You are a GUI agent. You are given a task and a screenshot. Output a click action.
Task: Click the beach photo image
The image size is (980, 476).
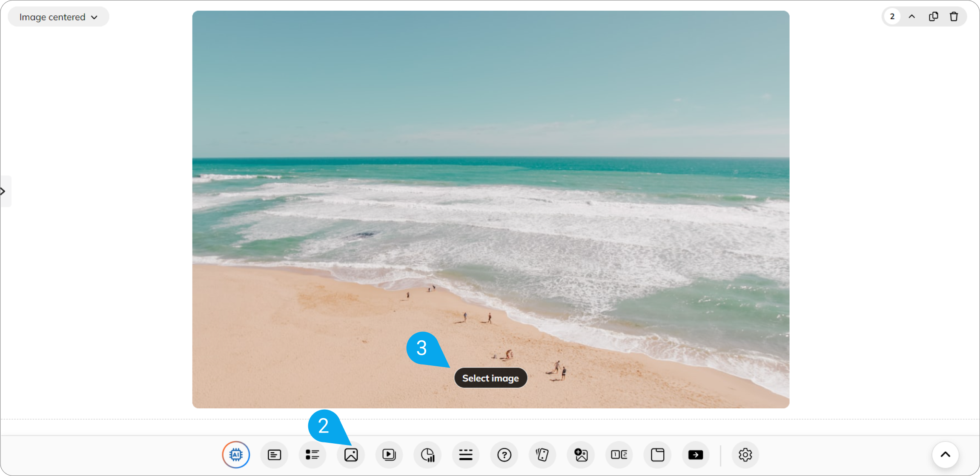(490, 209)
